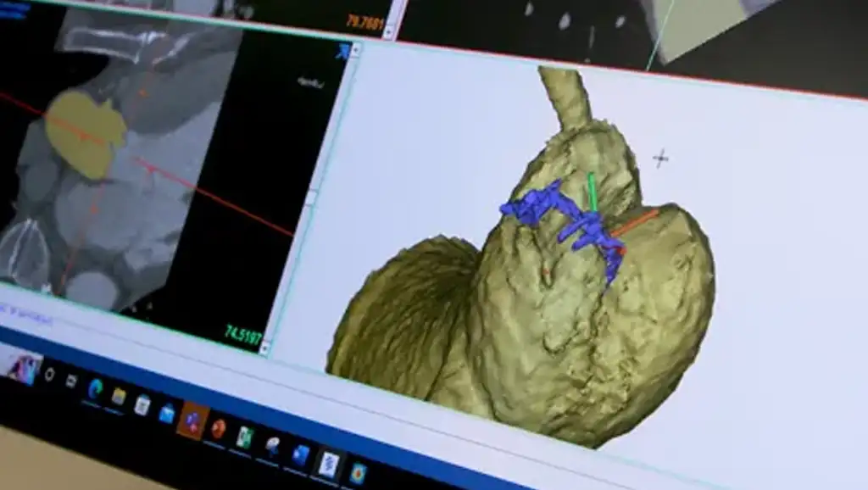Click the scroll-down arrow beside 79.7681

pos(388,32)
